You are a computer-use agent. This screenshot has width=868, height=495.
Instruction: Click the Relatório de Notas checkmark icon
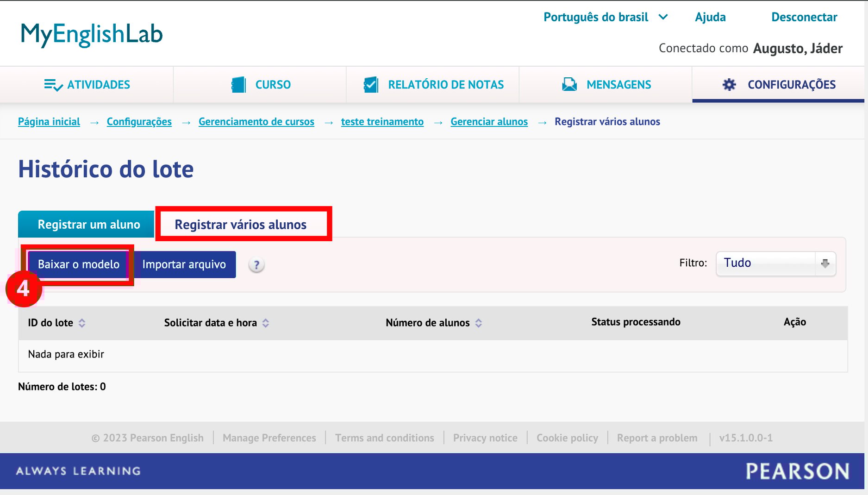[x=371, y=85]
